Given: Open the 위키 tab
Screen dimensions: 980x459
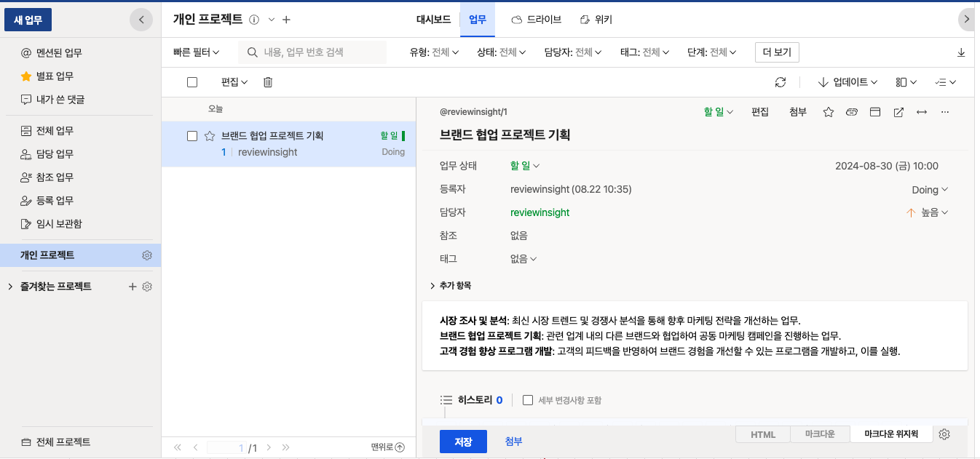Looking at the screenshot, I should [596, 20].
